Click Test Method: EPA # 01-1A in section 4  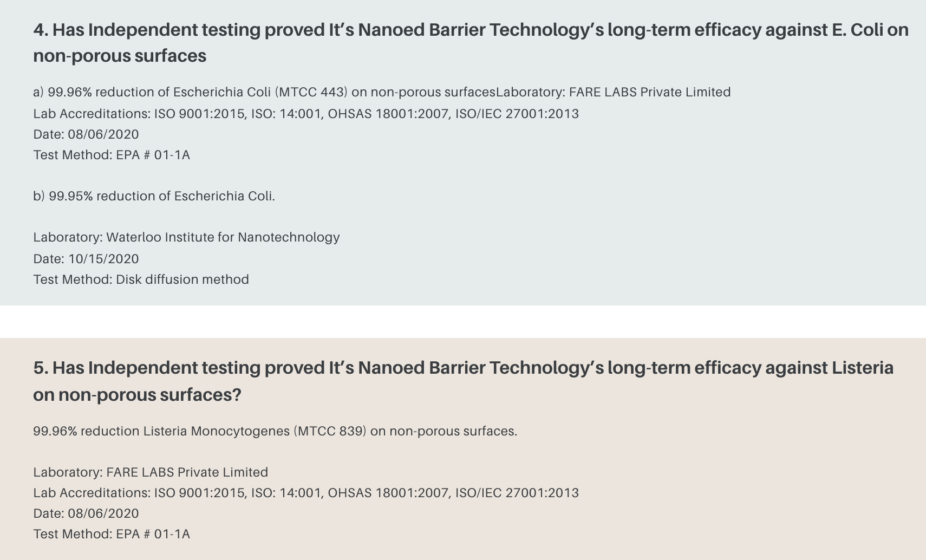pyautogui.click(x=112, y=155)
